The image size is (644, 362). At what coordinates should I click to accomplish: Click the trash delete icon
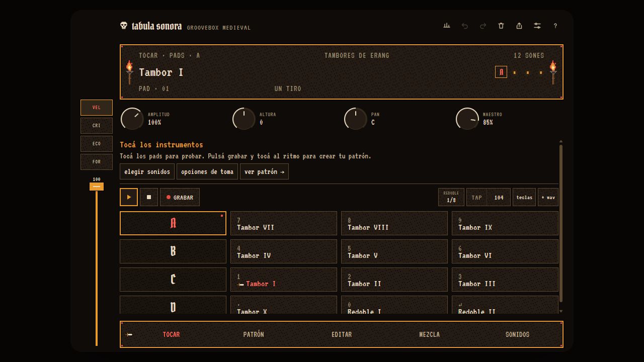point(501,26)
